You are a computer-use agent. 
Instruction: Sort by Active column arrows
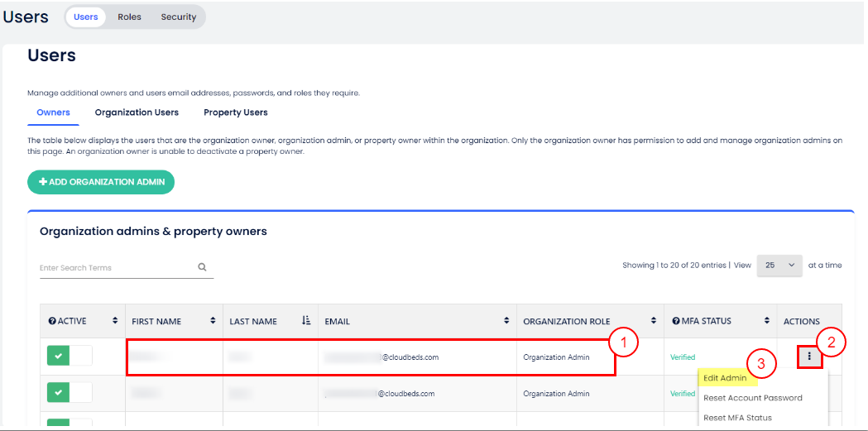(x=114, y=321)
